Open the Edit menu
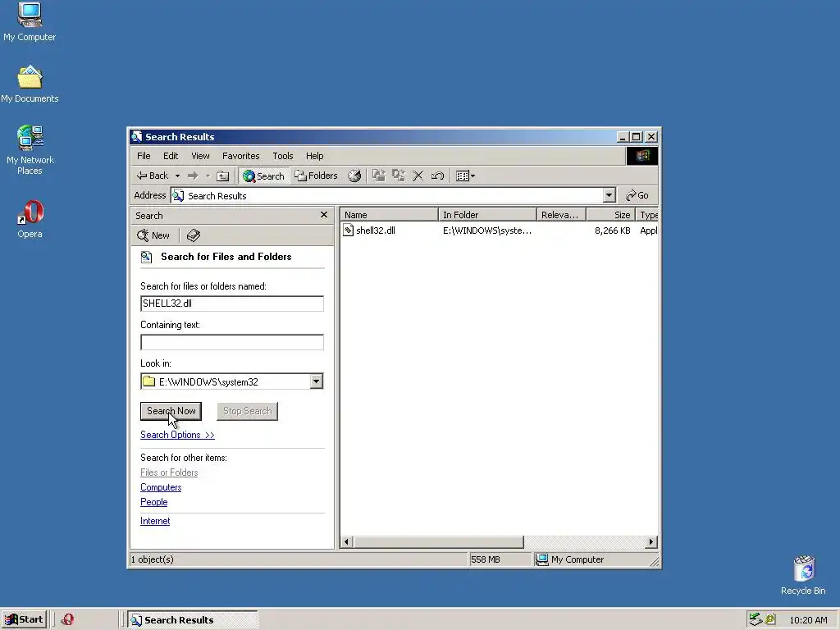The width and height of the screenshot is (840, 630). pyautogui.click(x=171, y=156)
